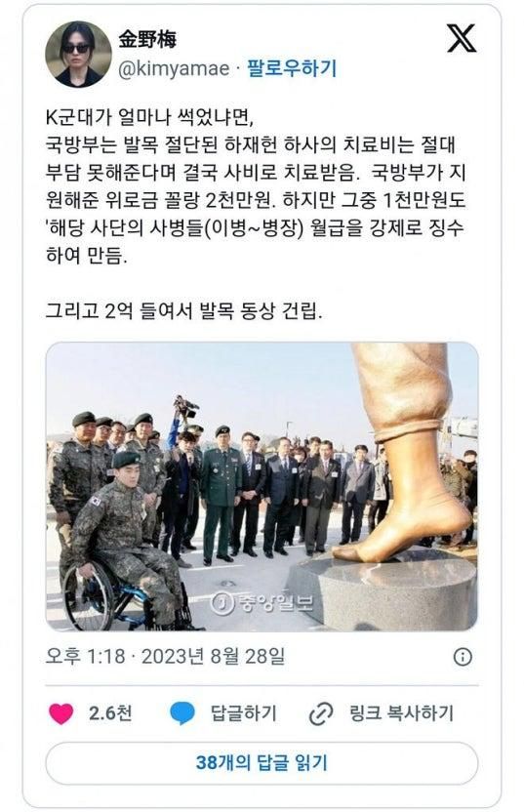Open the display name 金野梅
The width and height of the screenshot is (524, 812).
pyautogui.click(x=147, y=39)
